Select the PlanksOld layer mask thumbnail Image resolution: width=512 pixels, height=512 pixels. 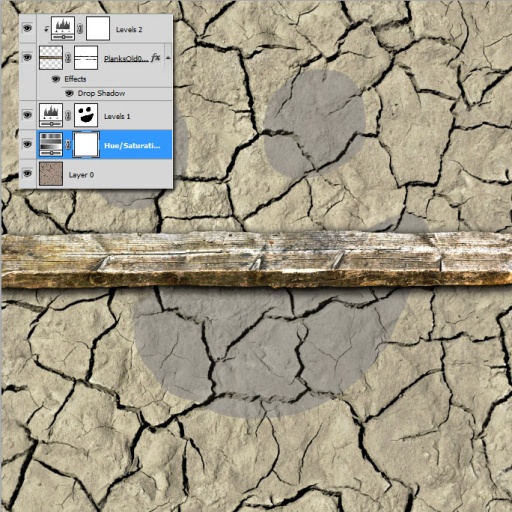click(86, 58)
